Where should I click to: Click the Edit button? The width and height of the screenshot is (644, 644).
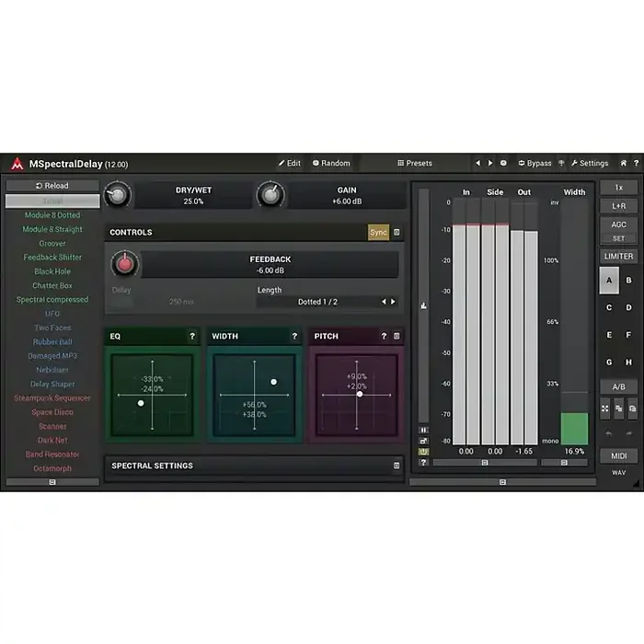tap(290, 163)
